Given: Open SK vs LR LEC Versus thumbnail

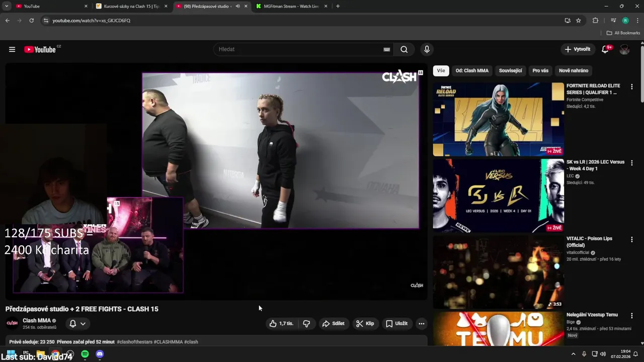Looking at the screenshot, I should click(499, 196).
